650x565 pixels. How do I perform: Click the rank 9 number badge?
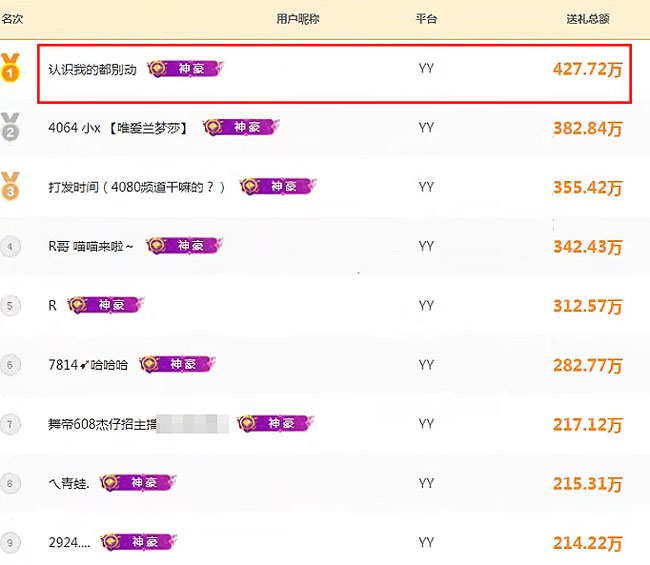click(x=10, y=543)
